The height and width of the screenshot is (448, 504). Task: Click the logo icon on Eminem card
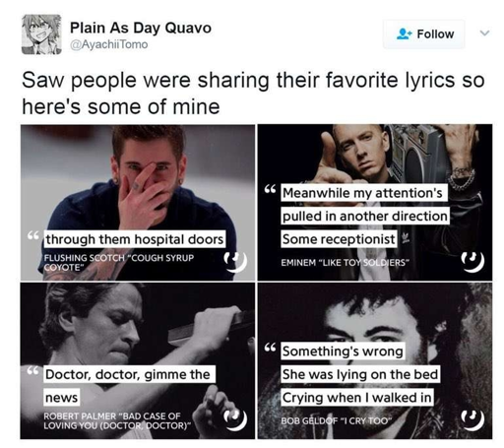(x=472, y=262)
